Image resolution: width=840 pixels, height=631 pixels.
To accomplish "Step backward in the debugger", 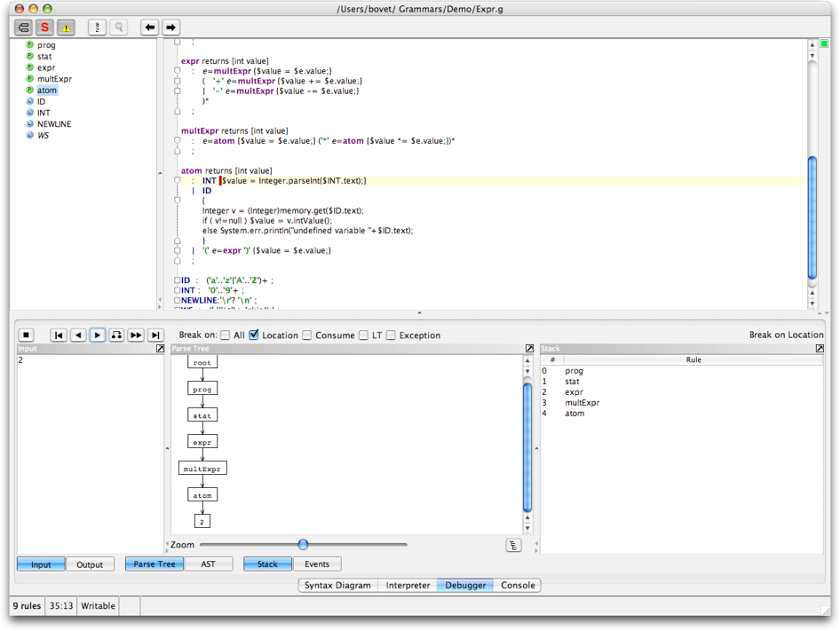I will (78, 335).
